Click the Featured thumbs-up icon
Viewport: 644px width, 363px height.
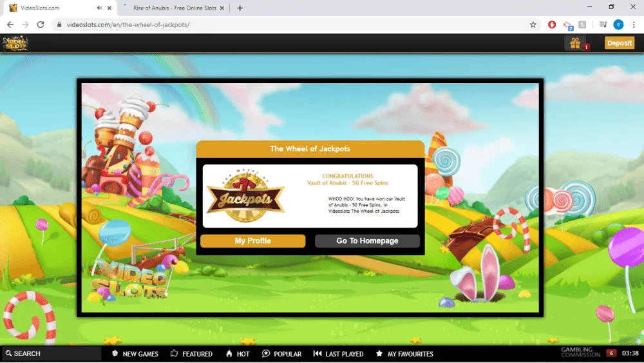click(174, 353)
